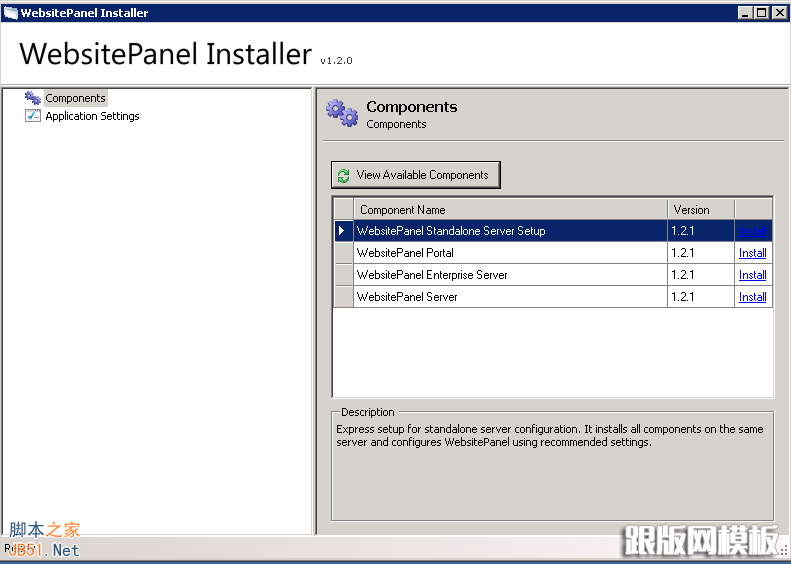Click version 1.2.1 cell of WebsitePanel Server

(x=701, y=297)
